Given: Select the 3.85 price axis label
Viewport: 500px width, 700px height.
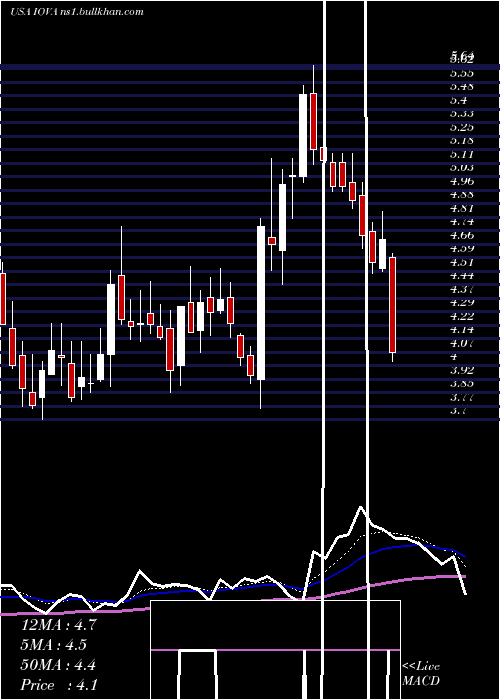Looking at the screenshot, I should click(x=462, y=383).
